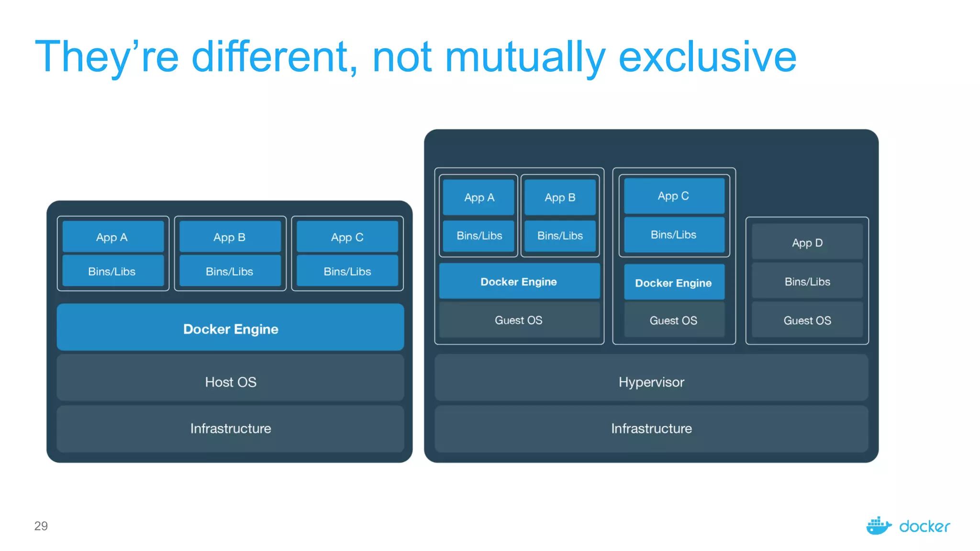Select App A inside the hypervisor diagram

pyautogui.click(x=479, y=197)
